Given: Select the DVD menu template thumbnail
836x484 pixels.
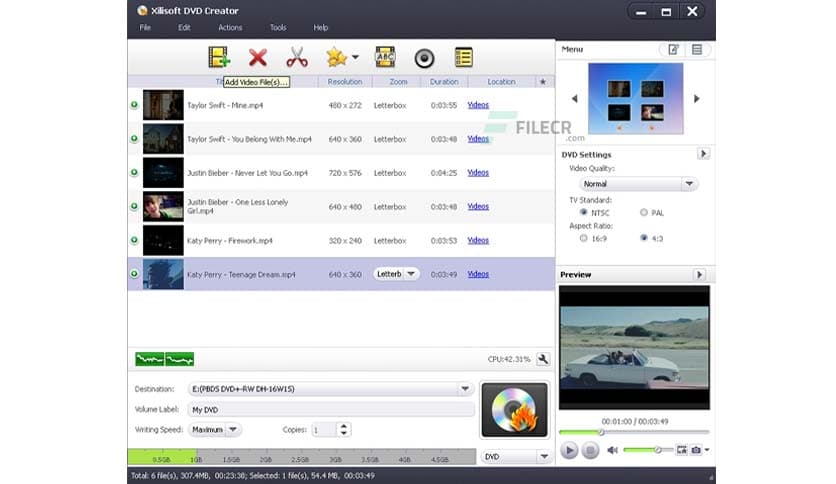Looking at the screenshot, I should coord(636,99).
